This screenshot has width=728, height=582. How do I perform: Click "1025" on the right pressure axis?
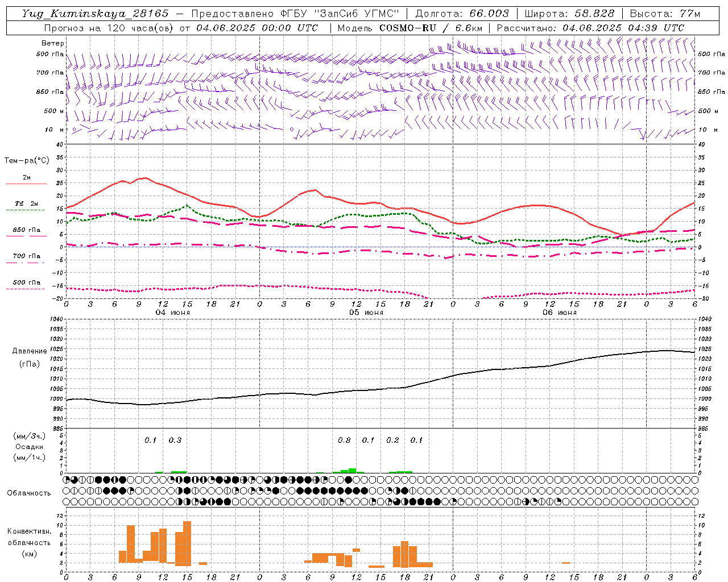point(704,349)
